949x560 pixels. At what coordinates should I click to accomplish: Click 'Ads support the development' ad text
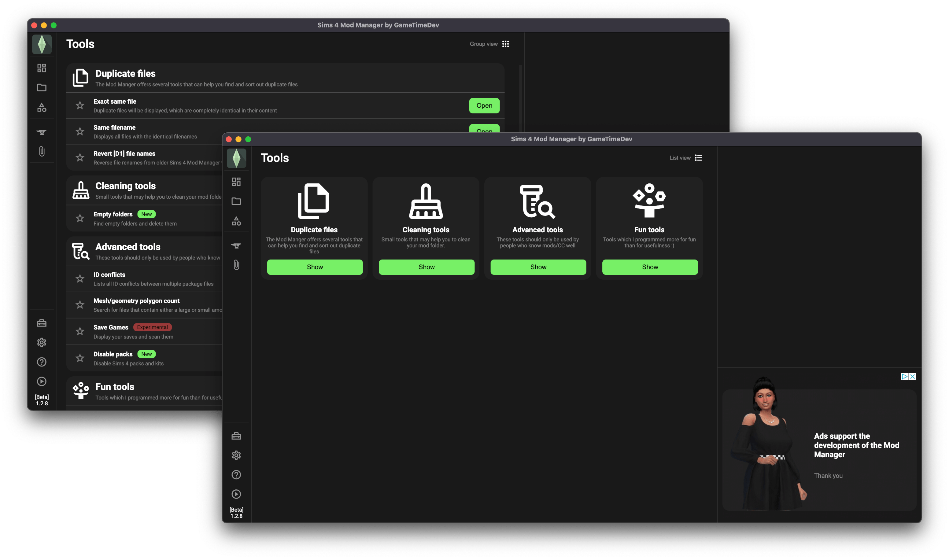coord(856,445)
